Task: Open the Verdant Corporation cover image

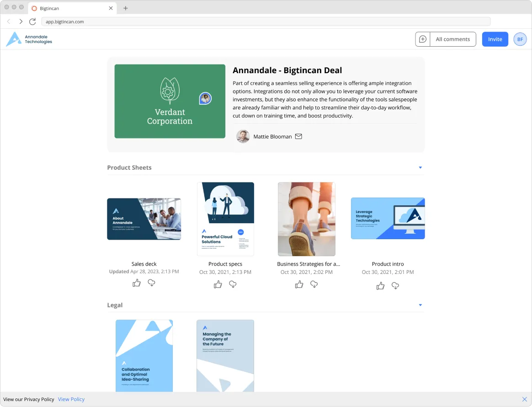Action: tap(170, 101)
